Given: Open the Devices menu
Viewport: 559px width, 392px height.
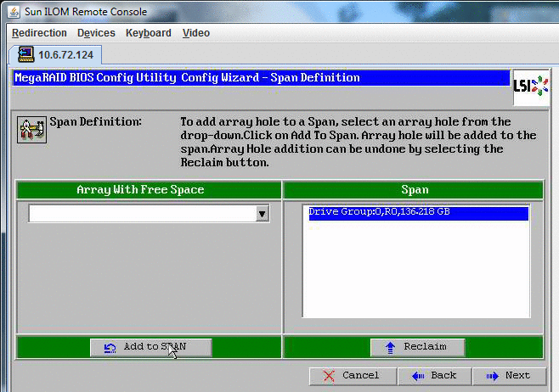Looking at the screenshot, I should tap(96, 33).
